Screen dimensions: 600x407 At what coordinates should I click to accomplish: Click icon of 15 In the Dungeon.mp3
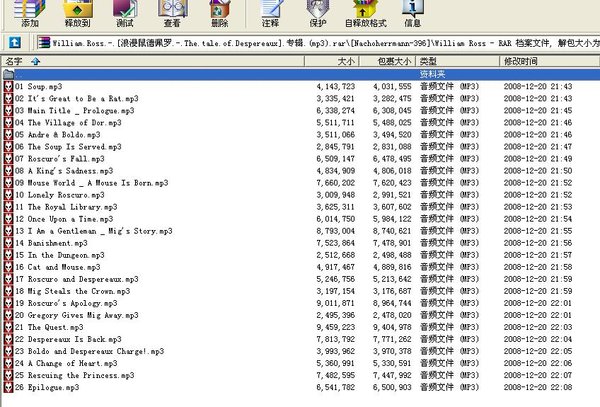coord(8,255)
